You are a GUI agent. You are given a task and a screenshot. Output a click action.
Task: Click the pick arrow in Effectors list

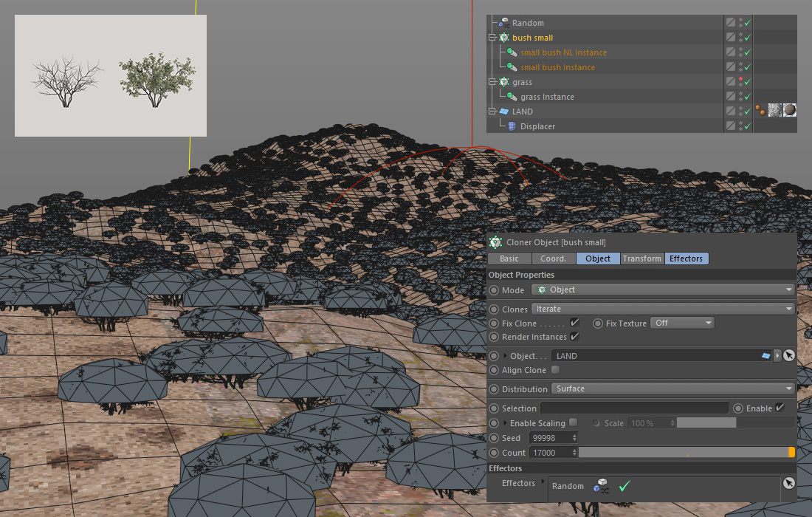pos(788,482)
